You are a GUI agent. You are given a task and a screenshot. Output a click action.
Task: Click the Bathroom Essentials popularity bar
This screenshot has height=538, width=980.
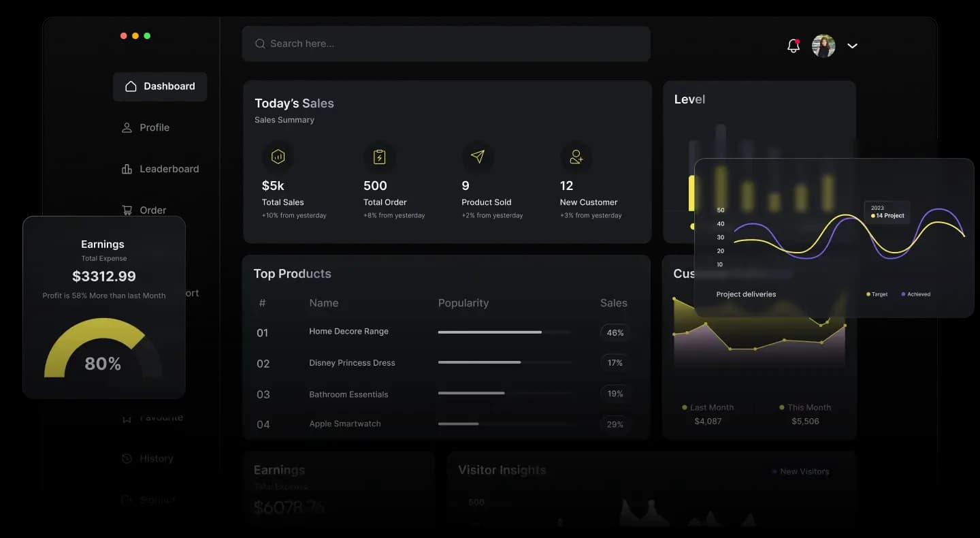[x=504, y=393]
